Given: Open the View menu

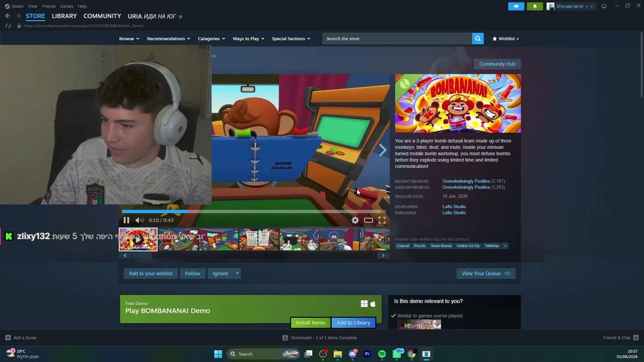Looking at the screenshot, I should pos(33,6).
